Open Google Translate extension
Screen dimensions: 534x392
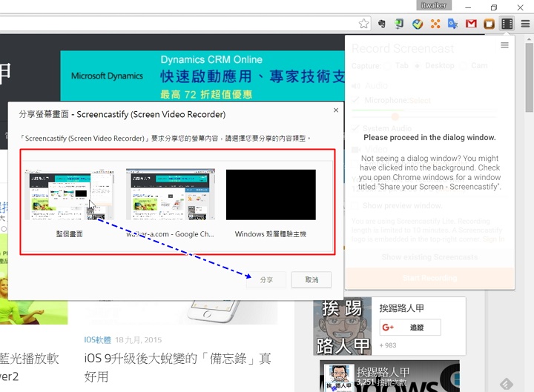(453, 24)
